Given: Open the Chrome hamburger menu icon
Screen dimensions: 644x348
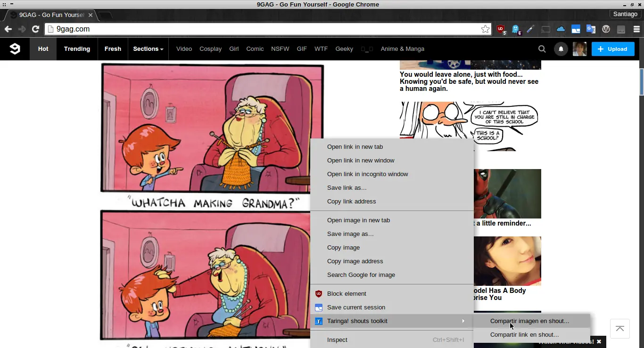Looking at the screenshot, I should 636,29.
